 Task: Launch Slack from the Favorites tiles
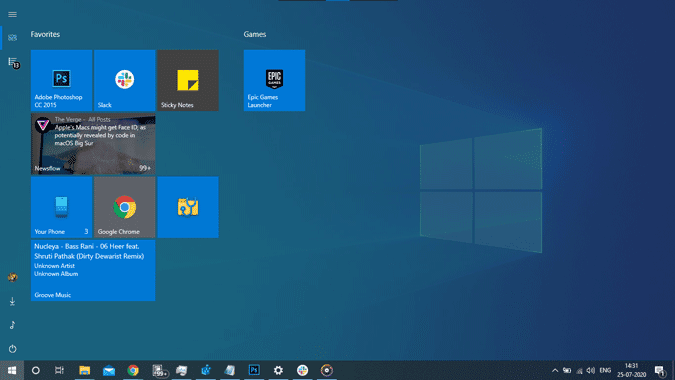tap(125, 80)
